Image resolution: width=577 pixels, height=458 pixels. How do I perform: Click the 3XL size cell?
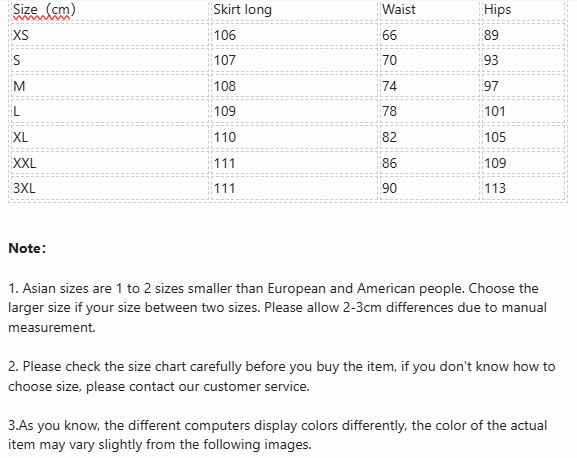coord(110,188)
